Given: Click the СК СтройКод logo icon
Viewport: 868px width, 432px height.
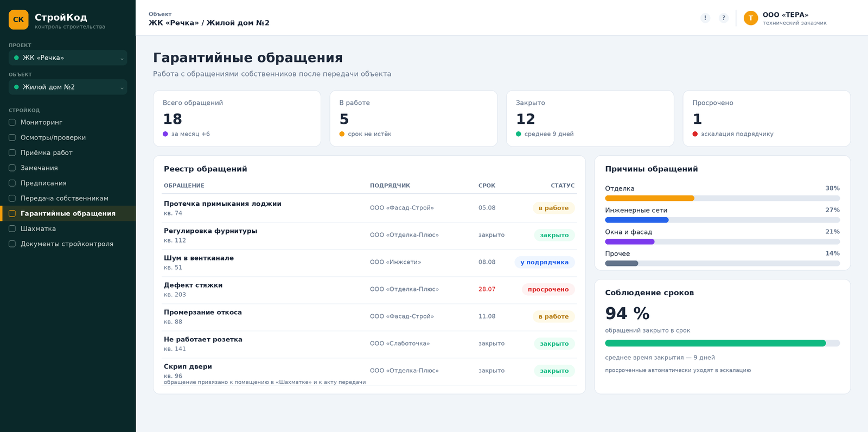Looking at the screenshot, I should click(18, 20).
